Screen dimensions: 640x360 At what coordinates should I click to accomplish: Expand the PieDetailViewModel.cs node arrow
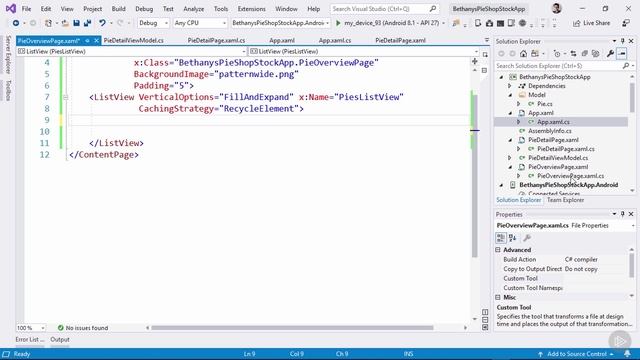(x=509, y=158)
